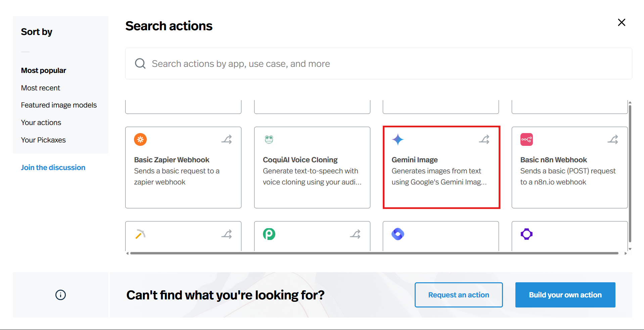
Task: Click the purple ring app icon
Action: coord(526,234)
